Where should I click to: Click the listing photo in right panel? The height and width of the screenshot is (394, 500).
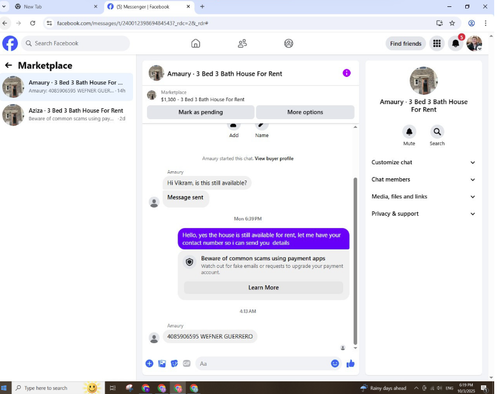(x=423, y=81)
